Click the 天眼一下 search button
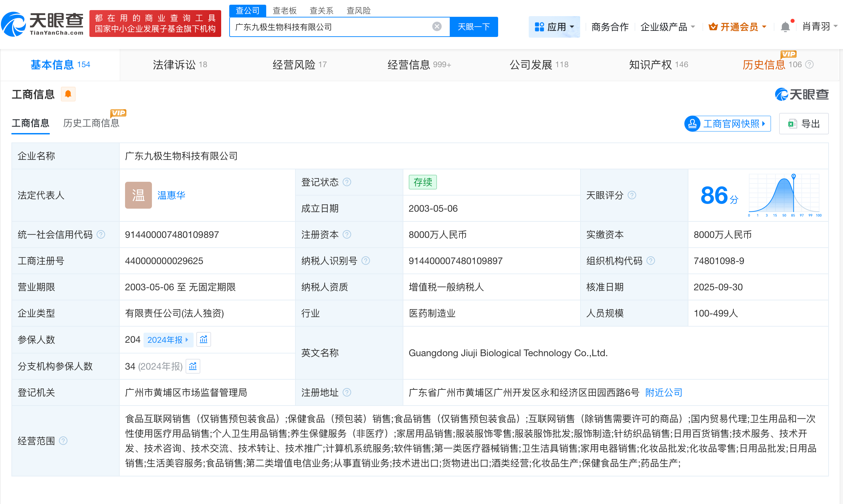This screenshot has width=843, height=504. (474, 27)
